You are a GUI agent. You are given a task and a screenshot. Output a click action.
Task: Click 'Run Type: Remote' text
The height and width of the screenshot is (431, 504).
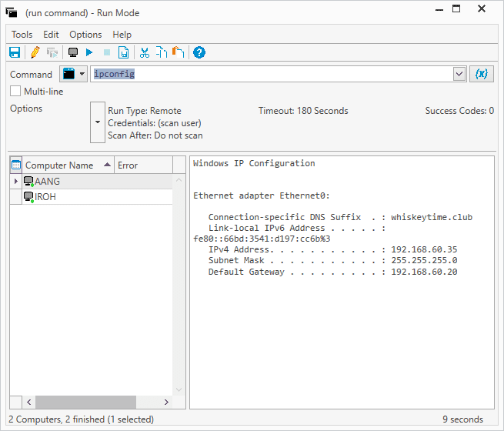point(145,111)
